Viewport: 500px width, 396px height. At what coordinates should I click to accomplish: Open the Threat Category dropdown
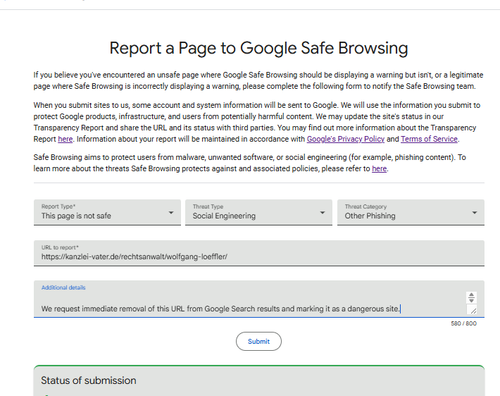[411, 212]
